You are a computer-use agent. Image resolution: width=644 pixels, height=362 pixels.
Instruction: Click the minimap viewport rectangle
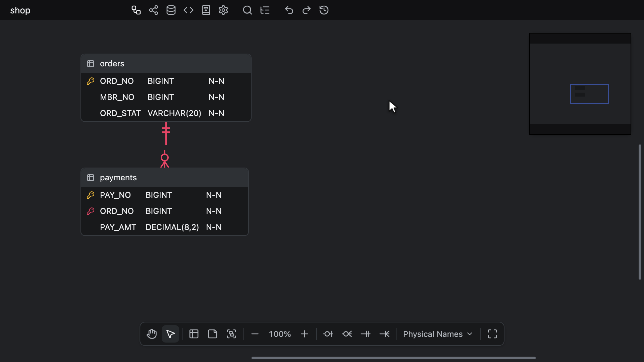(x=589, y=94)
